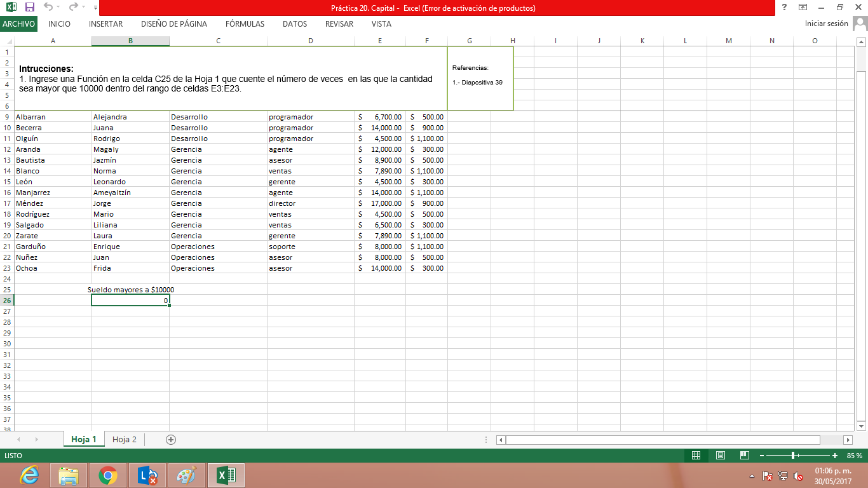Switch to the INSERTAR ribbon tab
Image resolution: width=868 pixels, height=488 pixels.
click(106, 24)
